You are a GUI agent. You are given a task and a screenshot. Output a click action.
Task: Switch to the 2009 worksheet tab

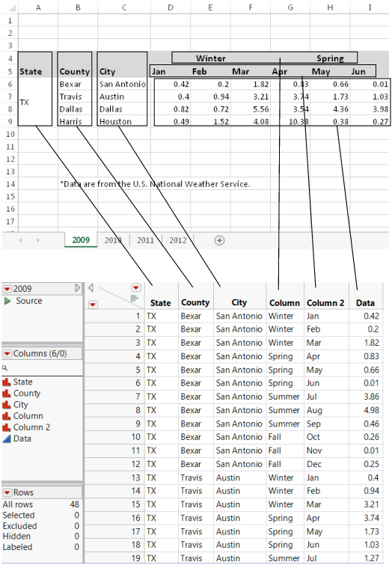(81, 240)
